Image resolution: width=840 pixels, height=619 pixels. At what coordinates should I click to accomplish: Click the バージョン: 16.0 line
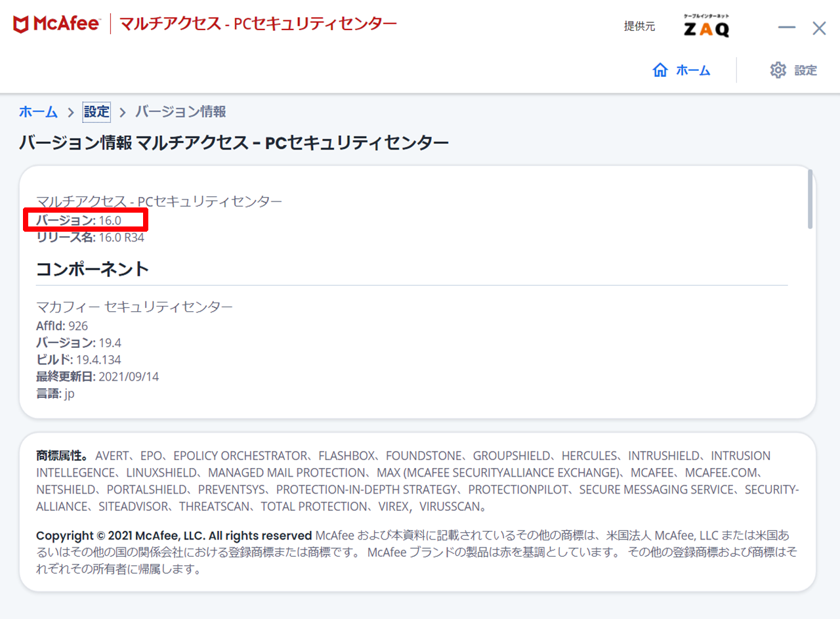(79, 221)
